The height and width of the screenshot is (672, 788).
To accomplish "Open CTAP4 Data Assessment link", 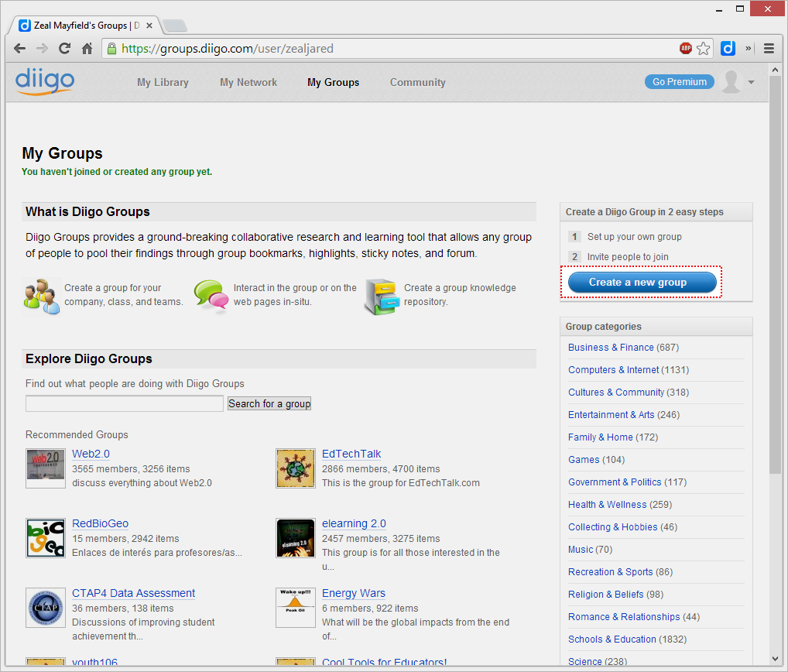I will (x=133, y=593).
